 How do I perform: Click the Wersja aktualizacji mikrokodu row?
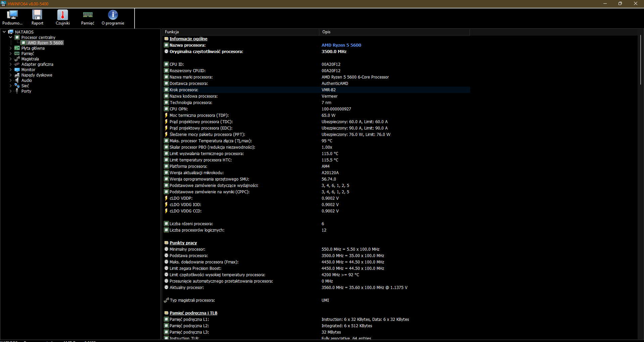(316, 173)
